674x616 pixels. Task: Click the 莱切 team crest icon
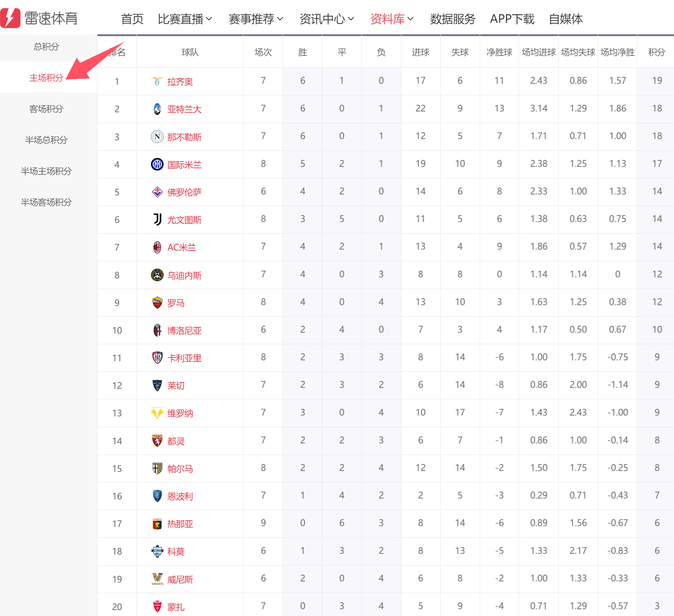point(157,385)
